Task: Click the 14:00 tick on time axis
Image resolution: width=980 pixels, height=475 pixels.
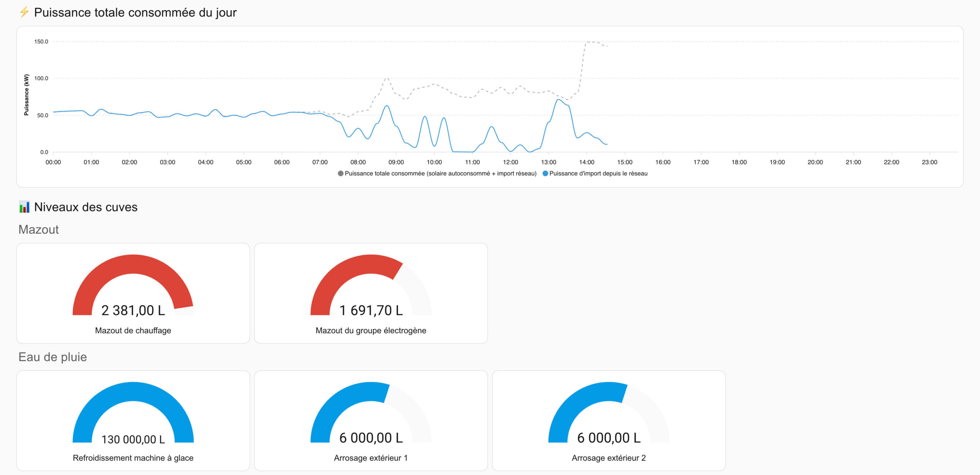Action: [586, 162]
